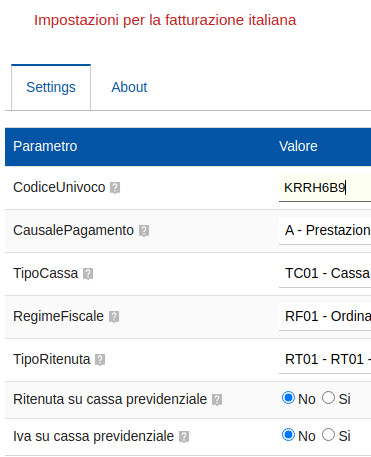The height and width of the screenshot is (457, 371).
Task: Click the Parametro column header
Action: pos(45,146)
